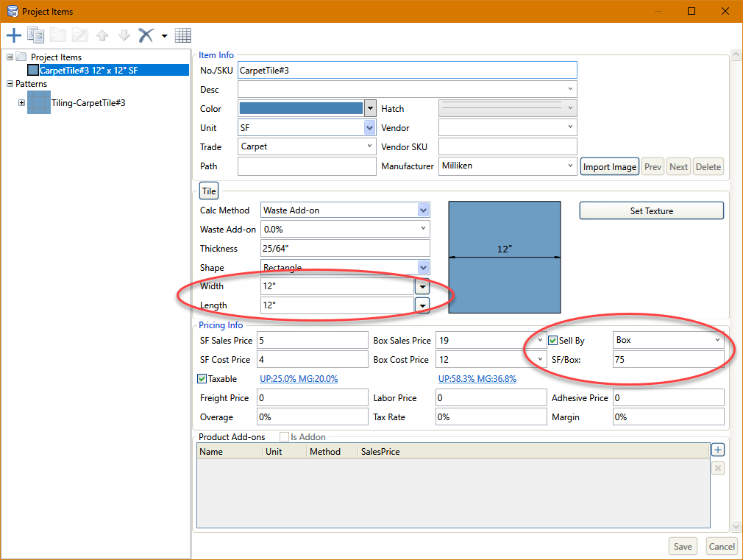Screen dimensions: 743x560
Task: Click the Import Image button
Action: (x=609, y=167)
